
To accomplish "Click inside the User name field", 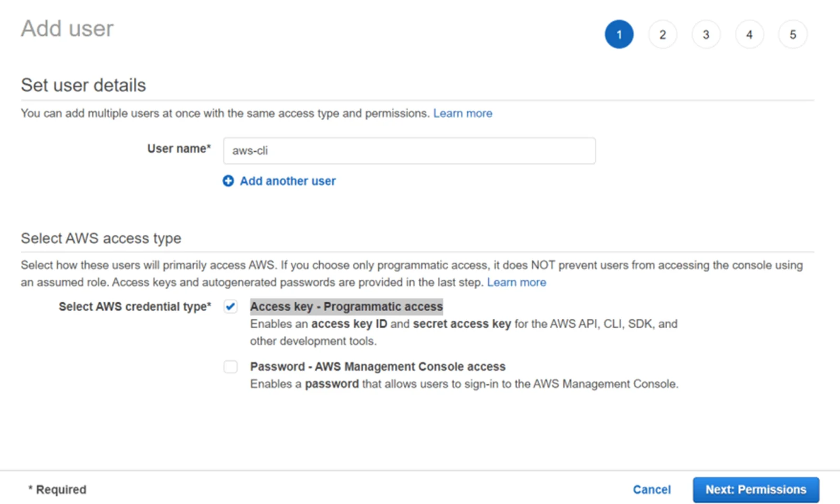I will [409, 151].
